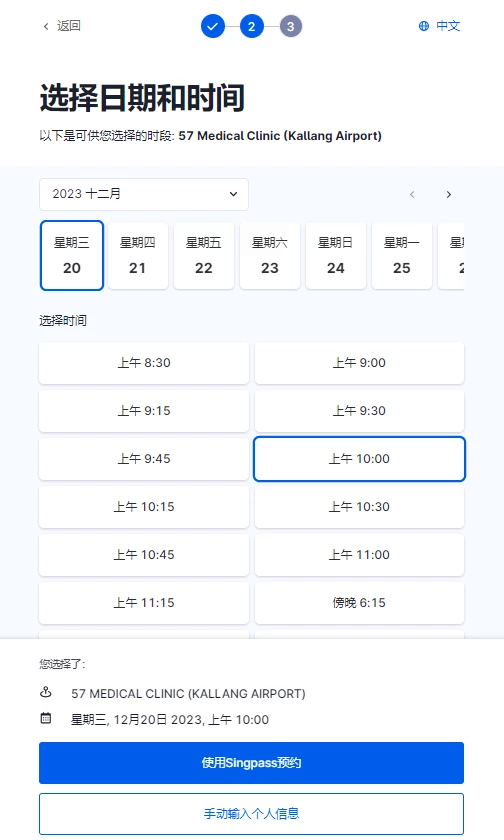The height and width of the screenshot is (840, 504).
Task: Click the clinic location pin icon
Action: [x=46, y=693]
